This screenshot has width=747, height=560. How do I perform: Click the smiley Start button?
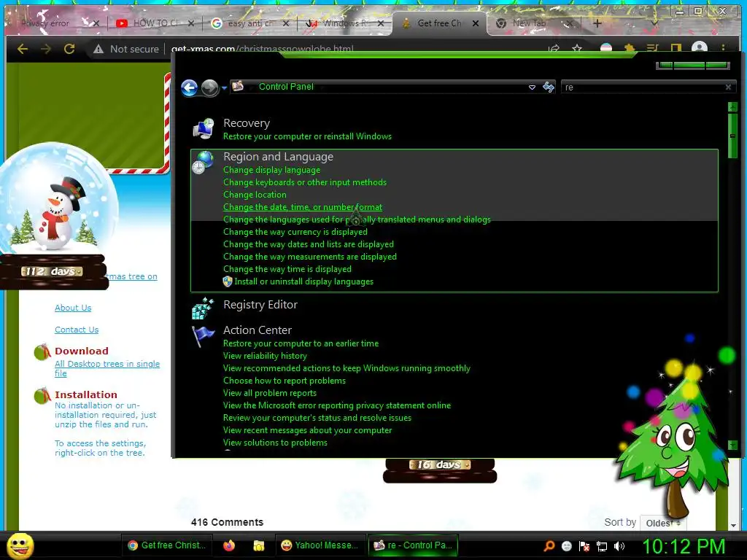click(x=20, y=545)
